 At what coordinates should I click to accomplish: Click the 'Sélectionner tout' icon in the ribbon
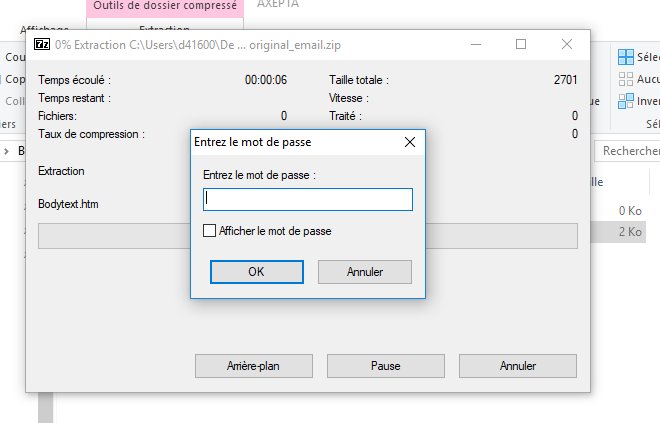tap(625, 57)
